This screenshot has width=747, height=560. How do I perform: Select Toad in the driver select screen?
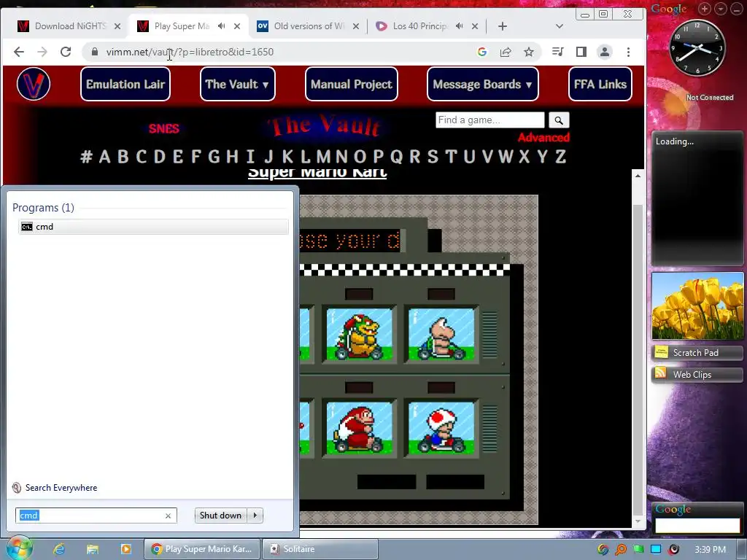[x=441, y=428]
